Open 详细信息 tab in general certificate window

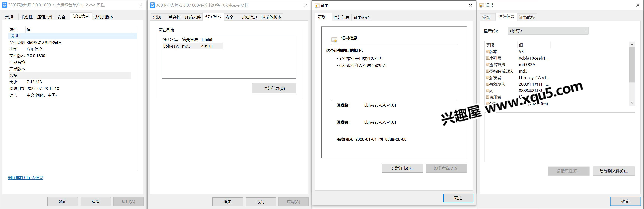click(x=341, y=17)
